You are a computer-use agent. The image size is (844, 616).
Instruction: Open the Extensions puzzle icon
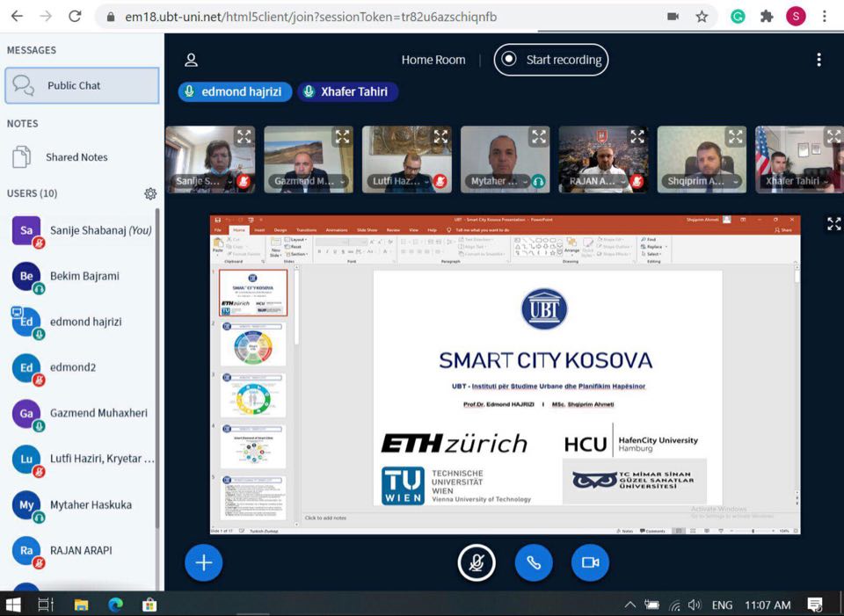coord(767,17)
